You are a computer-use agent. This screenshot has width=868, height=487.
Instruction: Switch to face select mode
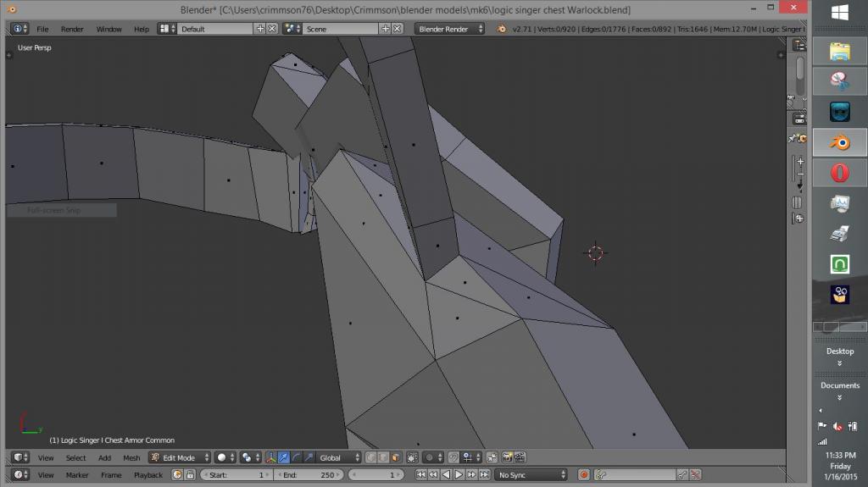click(x=396, y=457)
